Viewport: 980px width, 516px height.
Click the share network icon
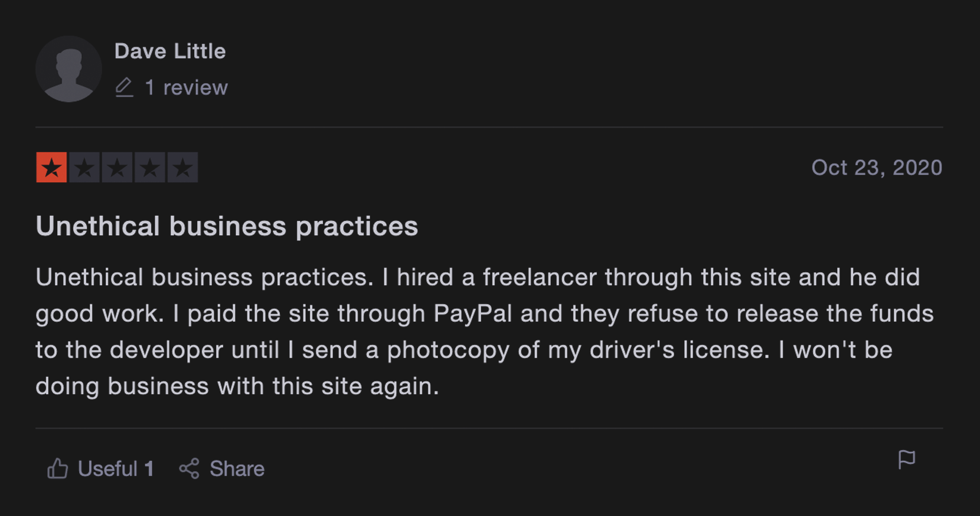(x=189, y=469)
